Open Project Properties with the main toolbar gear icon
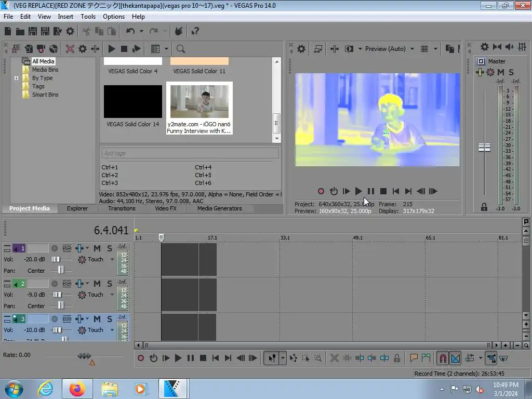 pos(70,31)
